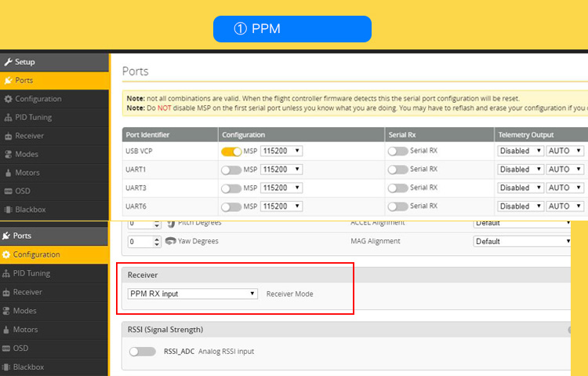Viewport: 588px width, 376px height.
Task: Click the Yaw Degrees rotation icon
Action: click(171, 242)
